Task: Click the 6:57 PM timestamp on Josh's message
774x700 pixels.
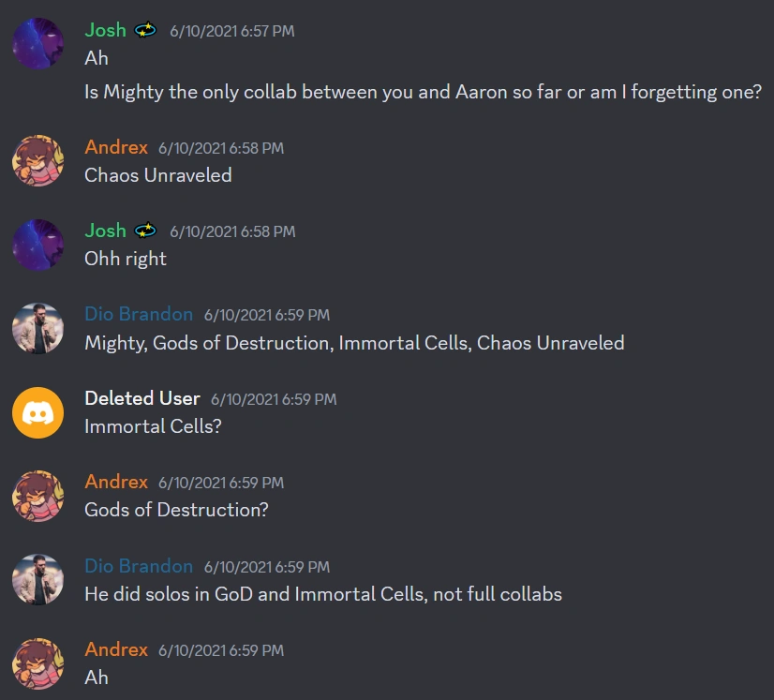Action: (231, 31)
